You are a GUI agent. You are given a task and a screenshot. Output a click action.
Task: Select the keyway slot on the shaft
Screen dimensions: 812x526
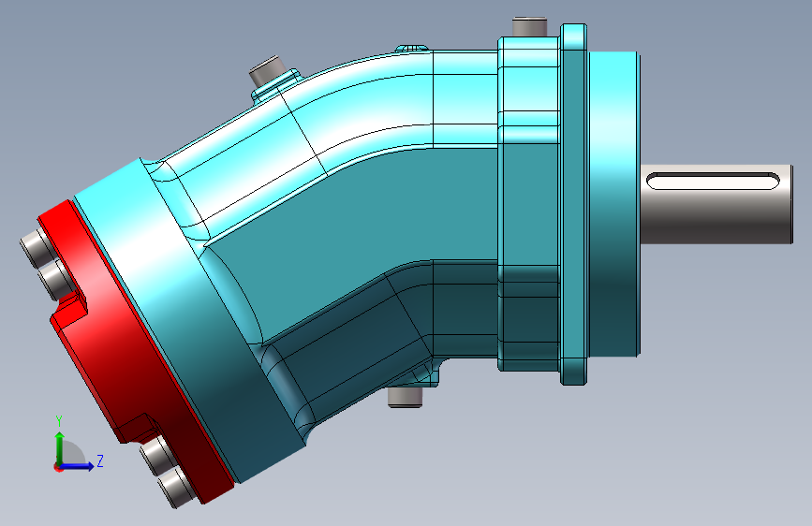pos(714,182)
